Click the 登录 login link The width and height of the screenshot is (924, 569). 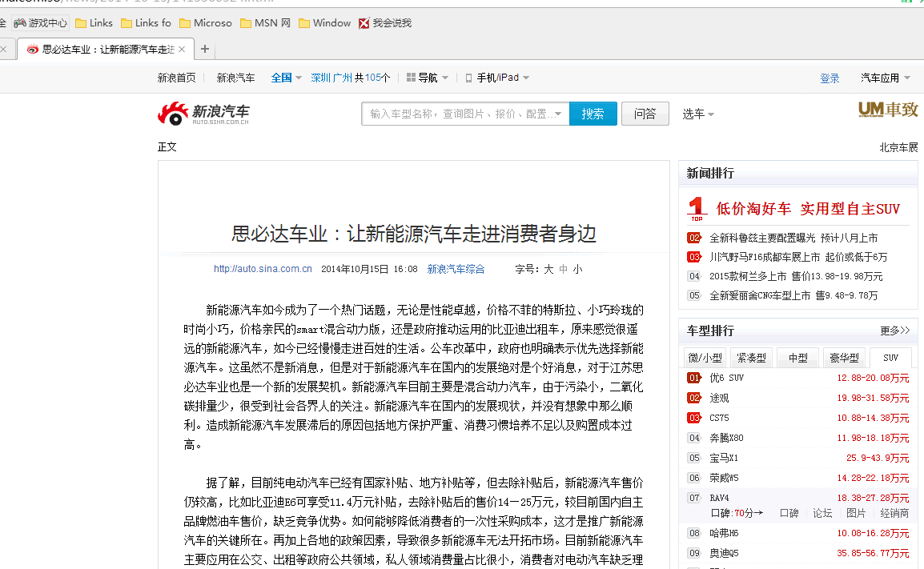830,77
